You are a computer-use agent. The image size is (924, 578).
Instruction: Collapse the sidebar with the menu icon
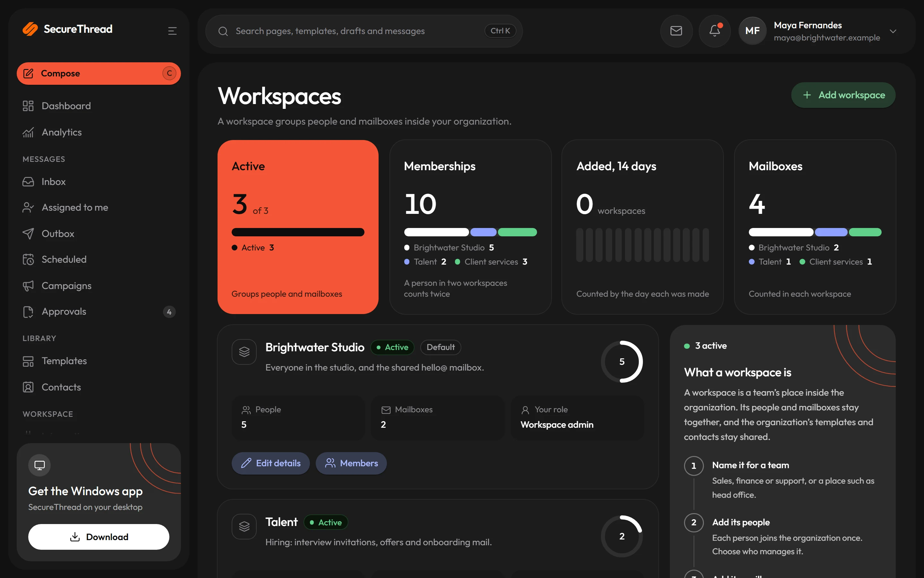172,31
